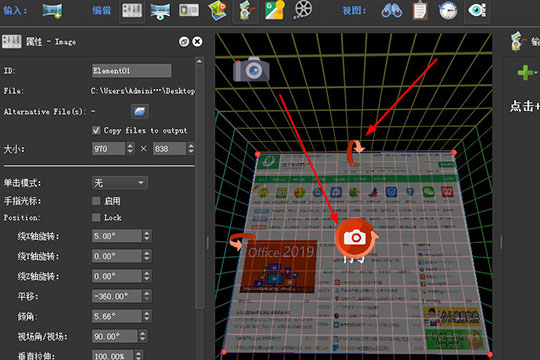
Task: Open the user data ID card icon
Action: [x=189, y=10]
